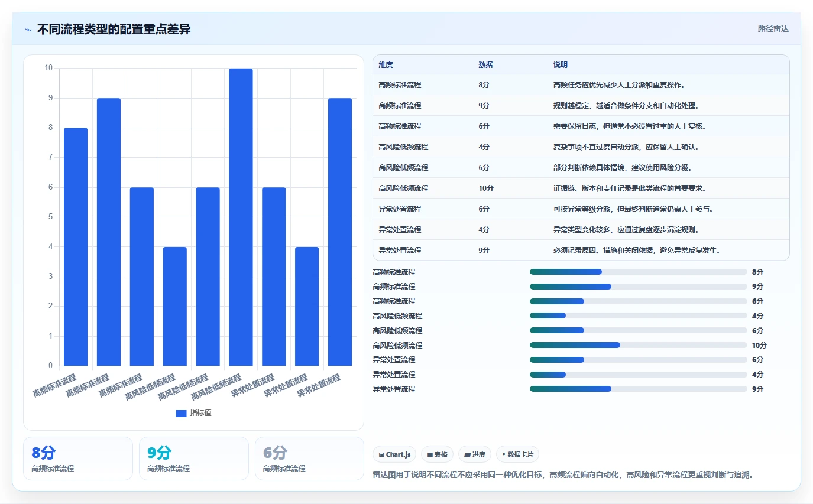
Task: Click the 维度 column header
Action: [x=386, y=64]
